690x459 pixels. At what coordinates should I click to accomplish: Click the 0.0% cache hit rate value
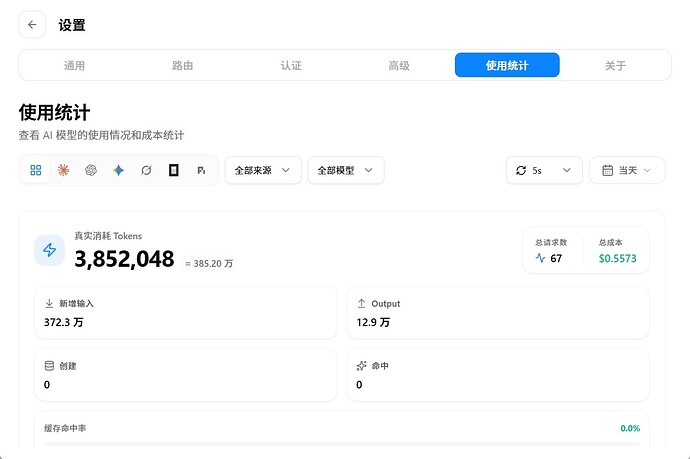(630, 428)
